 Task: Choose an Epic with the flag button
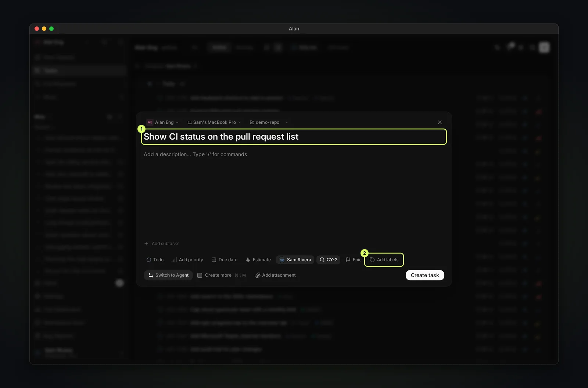click(x=354, y=260)
